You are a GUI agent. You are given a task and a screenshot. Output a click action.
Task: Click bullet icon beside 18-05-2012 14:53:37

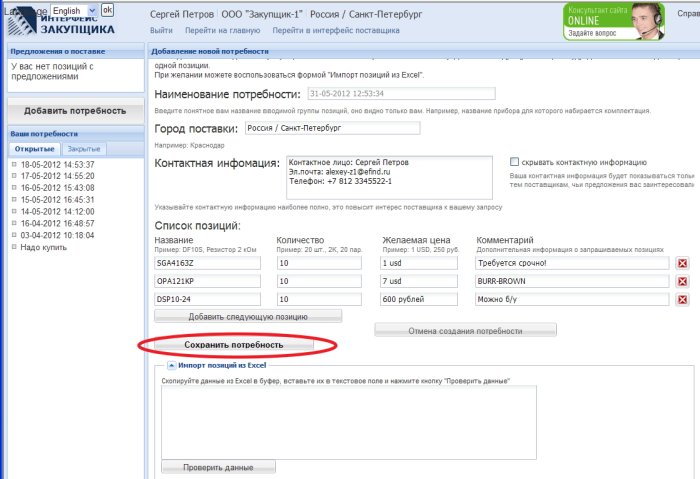14,164
